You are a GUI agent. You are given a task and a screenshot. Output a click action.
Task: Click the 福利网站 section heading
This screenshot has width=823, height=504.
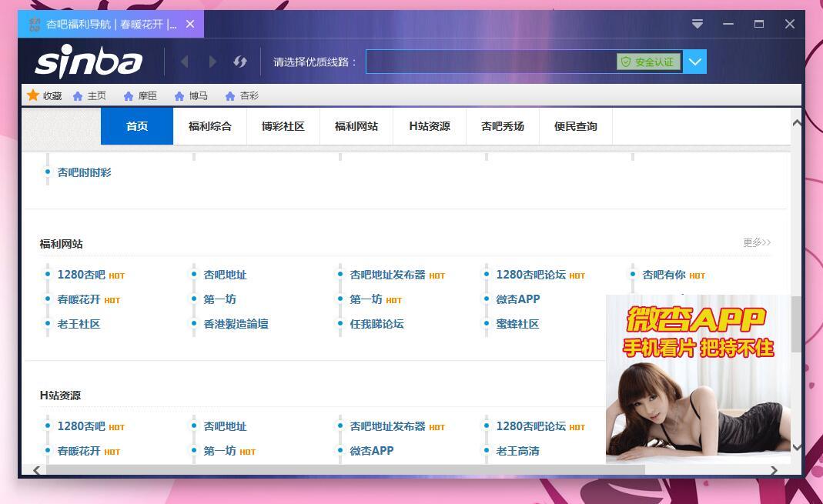62,244
